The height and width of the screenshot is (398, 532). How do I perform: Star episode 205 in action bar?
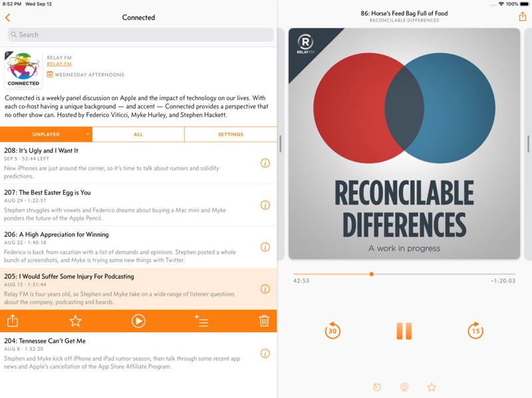point(75,321)
